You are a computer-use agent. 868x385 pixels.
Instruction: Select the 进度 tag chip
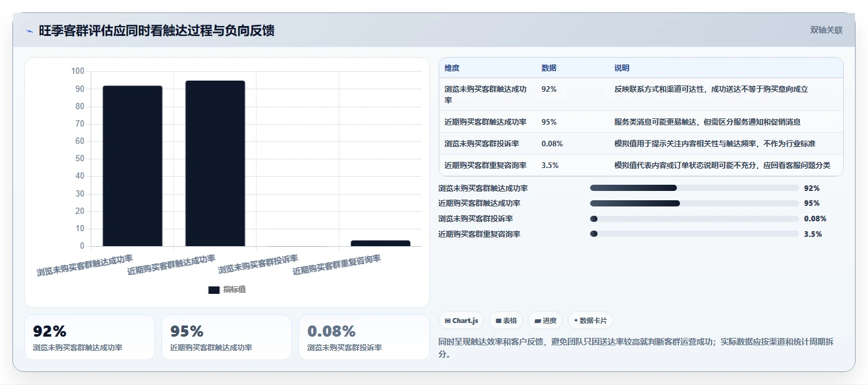[545, 321]
